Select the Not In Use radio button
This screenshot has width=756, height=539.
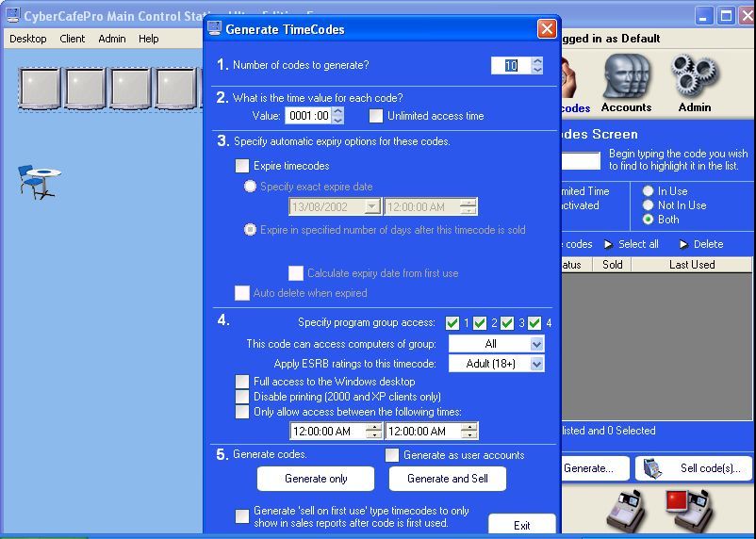pos(648,204)
